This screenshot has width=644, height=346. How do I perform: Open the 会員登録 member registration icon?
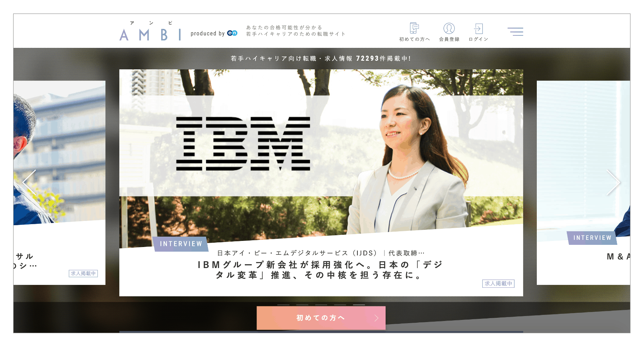[x=449, y=32]
